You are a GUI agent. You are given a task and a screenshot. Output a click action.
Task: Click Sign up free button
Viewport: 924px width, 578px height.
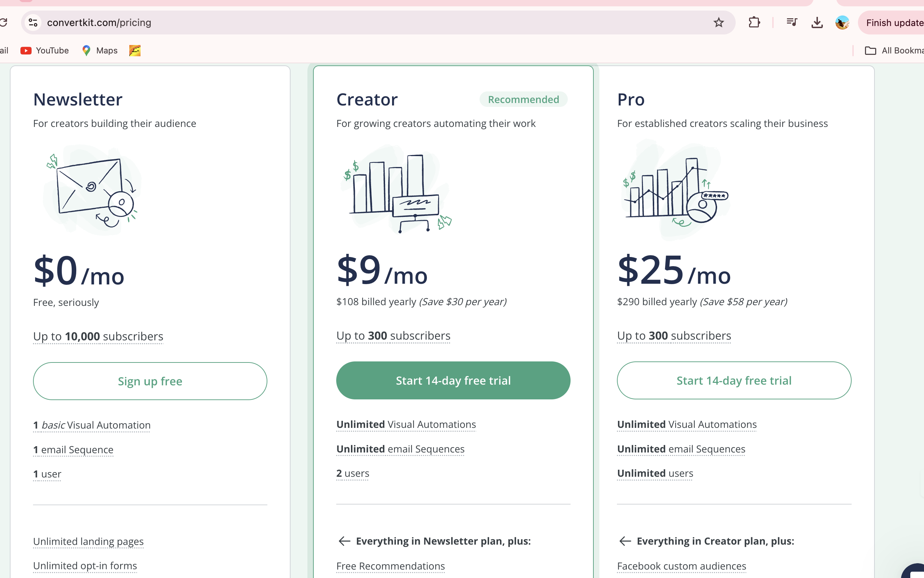[150, 381]
